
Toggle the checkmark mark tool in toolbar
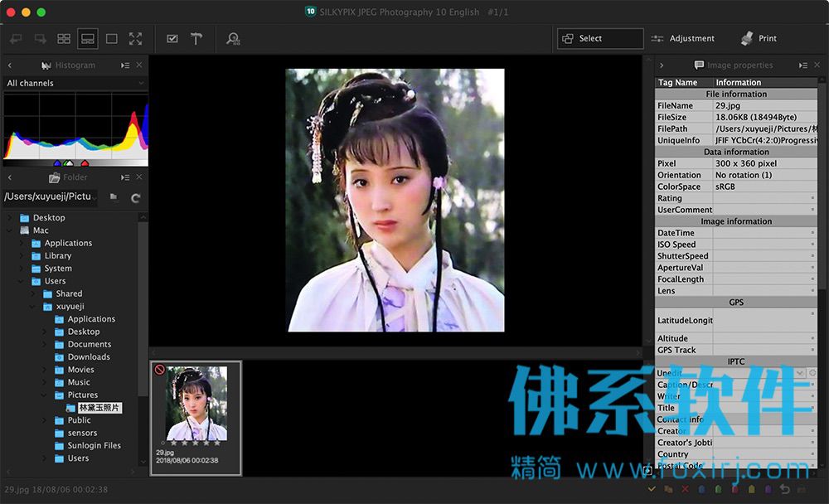tap(172, 39)
